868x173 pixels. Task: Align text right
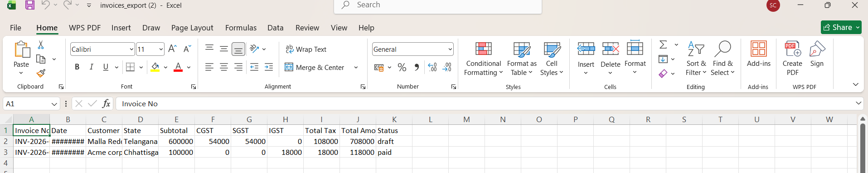[x=238, y=67]
